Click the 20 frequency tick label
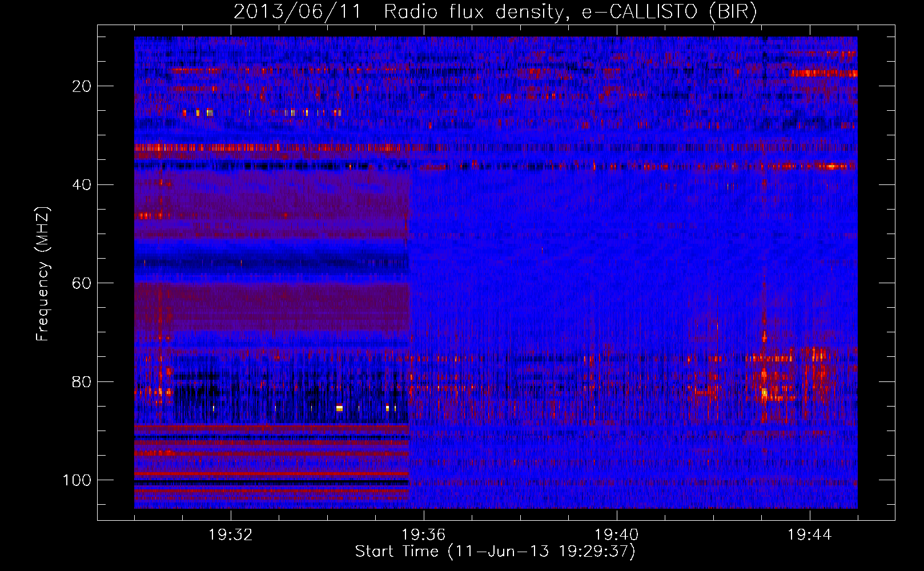The image size is (924, 571). [x=82, y=86]
